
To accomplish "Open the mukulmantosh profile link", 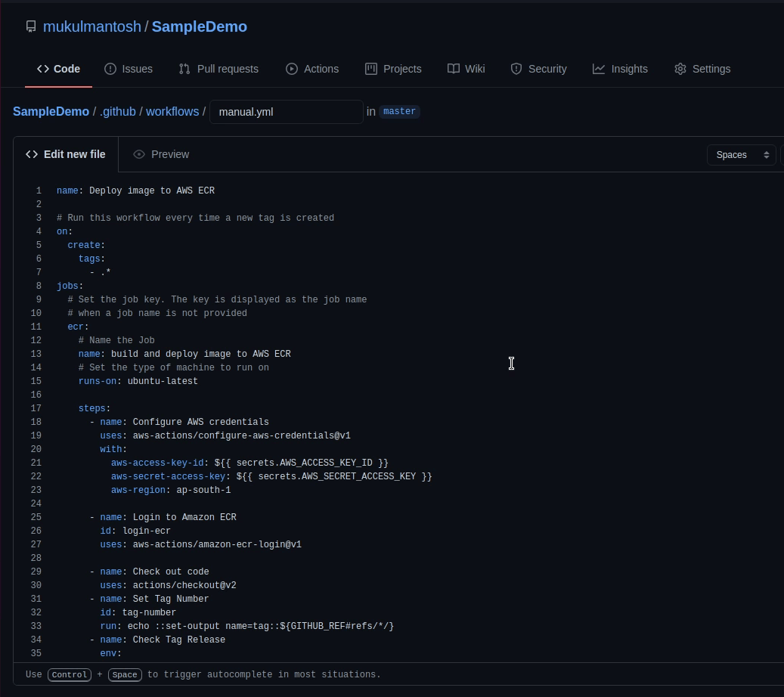I will [91, 26].
